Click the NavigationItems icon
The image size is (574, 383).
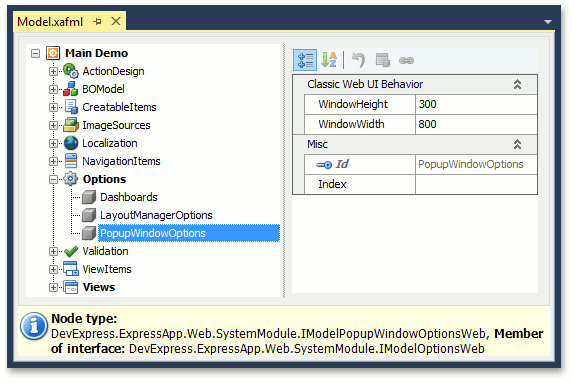71,161
